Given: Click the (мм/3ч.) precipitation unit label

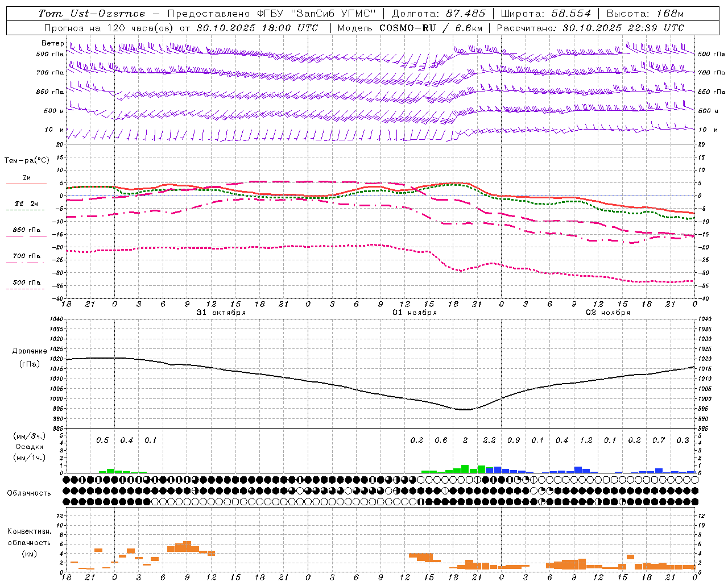Looking at the screenshot, I should pyautogui.click(x=30, y=436).
